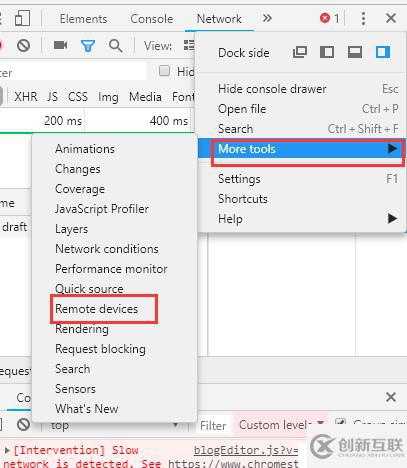Image resolution: width=407 pixels, height=468 pixels.
Task: Click the console Filter input field
Action: (213, 425)
